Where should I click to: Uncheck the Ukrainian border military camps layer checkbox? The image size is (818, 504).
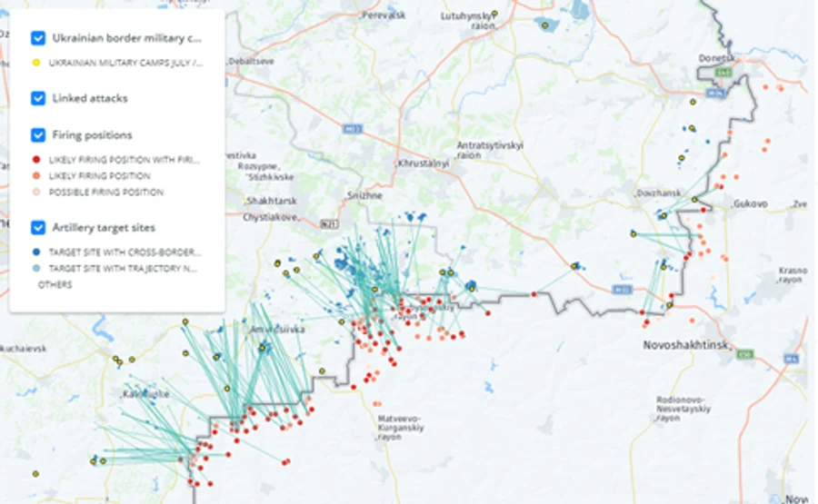point(38,38)
